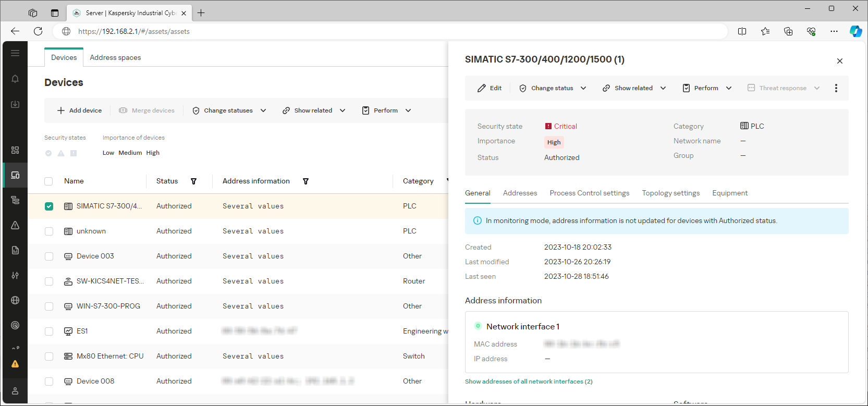
Task: Filter devices by High importance
Action: click(153, 153)
